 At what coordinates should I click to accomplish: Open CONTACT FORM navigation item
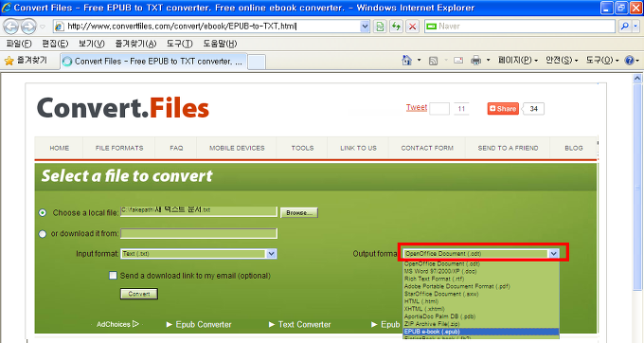[x=427, y=148]
